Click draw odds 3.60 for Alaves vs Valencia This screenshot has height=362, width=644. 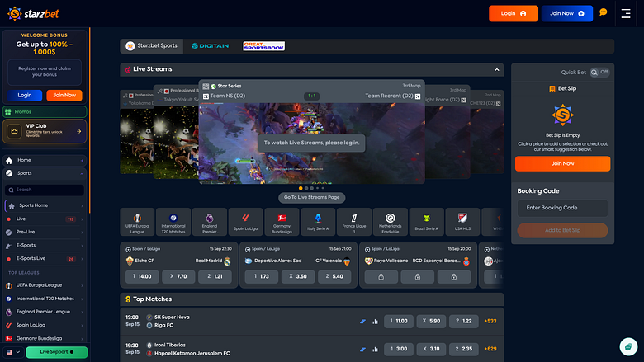click(298, 277)
